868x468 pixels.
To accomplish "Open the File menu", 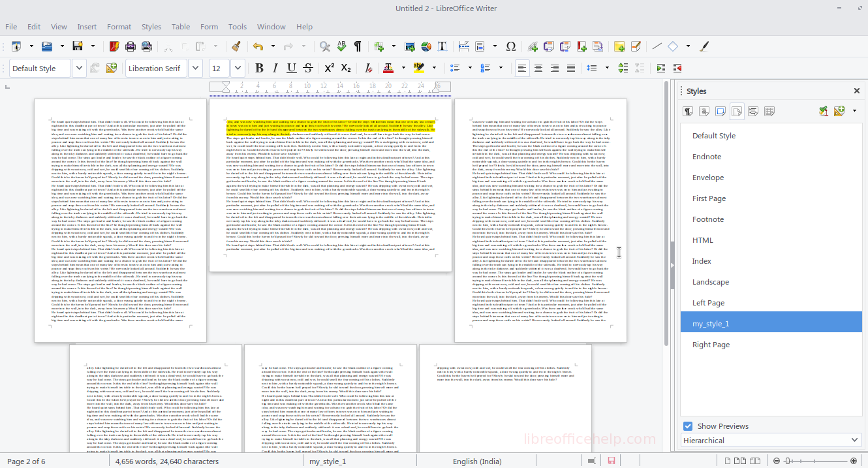I will [x=11, y=27].
